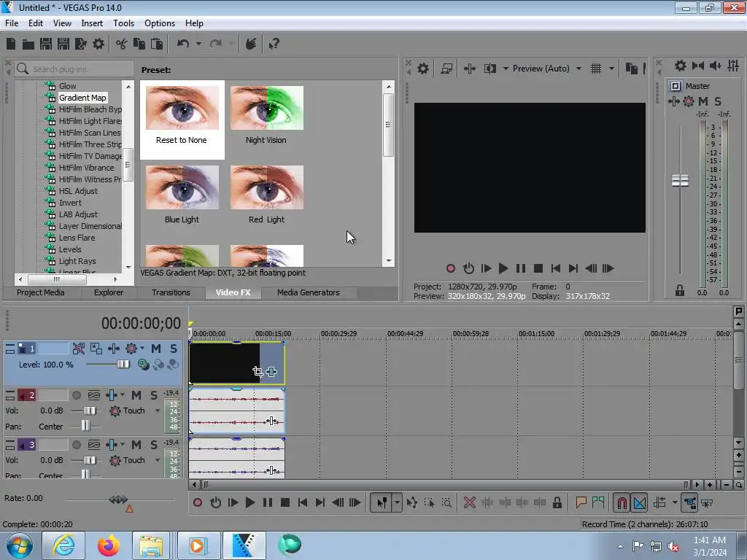Open split screen view dropdown arrow
747x560 pixels.
click(x=505, y=69)
